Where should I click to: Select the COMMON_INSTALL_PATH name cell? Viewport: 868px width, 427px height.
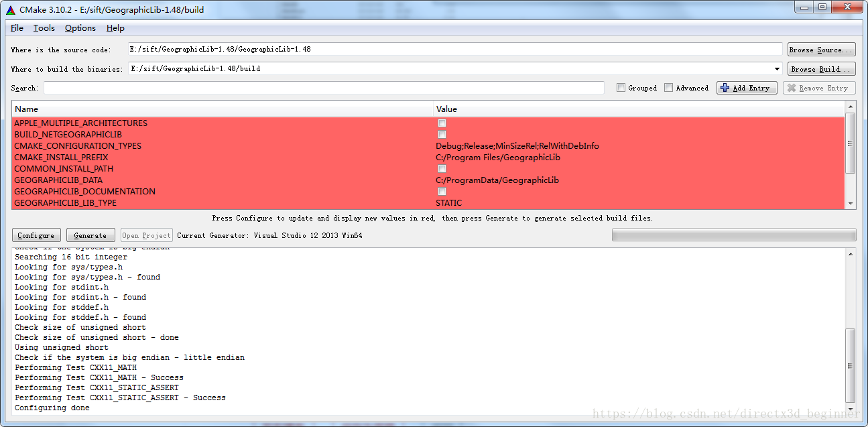(64, 169)
